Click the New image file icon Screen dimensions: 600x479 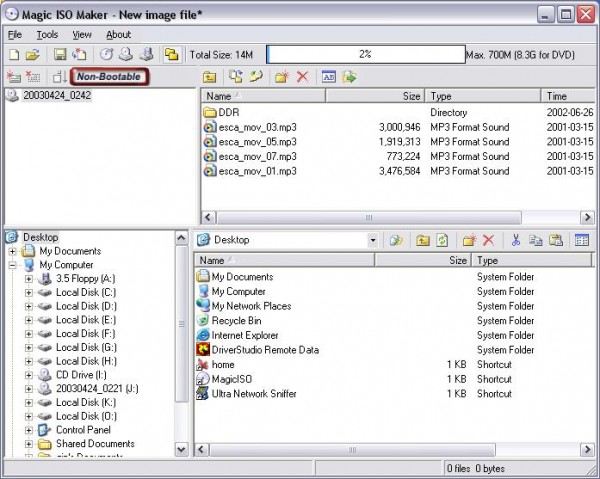click(14, 54)
